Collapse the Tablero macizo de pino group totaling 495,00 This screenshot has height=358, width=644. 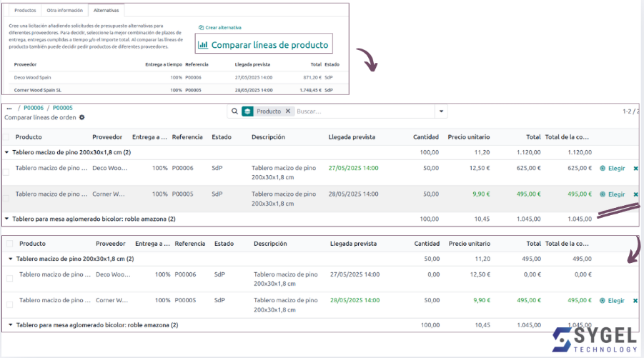[11, 259]
